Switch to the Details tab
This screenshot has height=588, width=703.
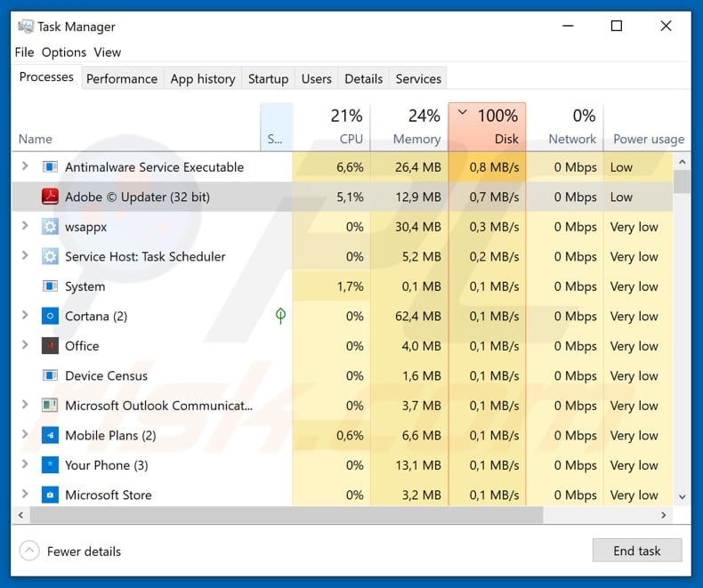click(364, 79)
